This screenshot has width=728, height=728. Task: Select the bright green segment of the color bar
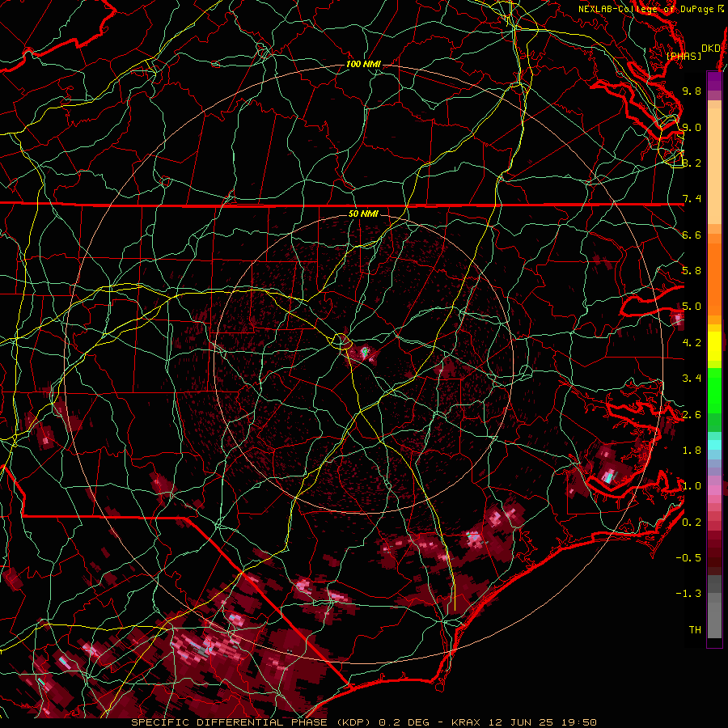pos(714,390)
